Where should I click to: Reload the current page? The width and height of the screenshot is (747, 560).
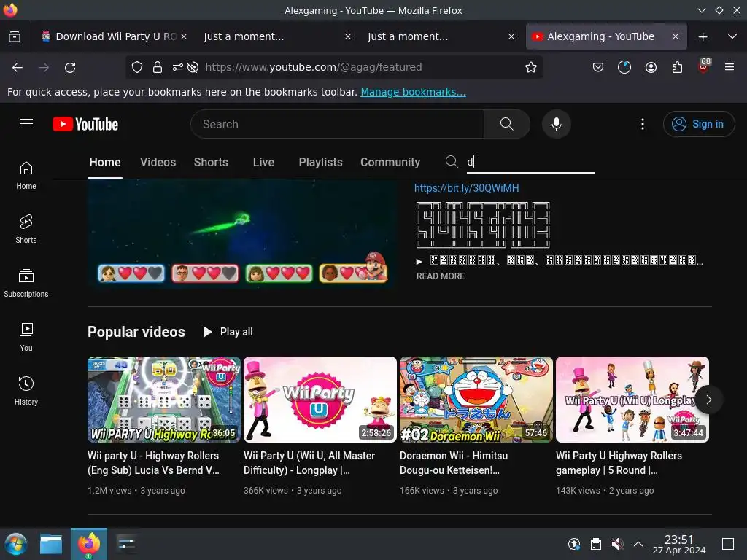[70, 68]
